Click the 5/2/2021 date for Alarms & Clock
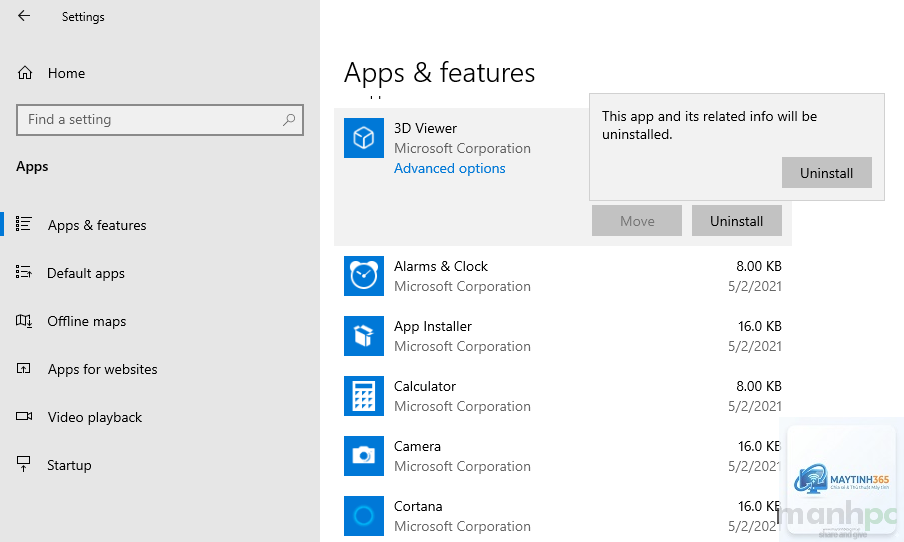The height and width of the screenshot is (542, 904). [x=755, y=286]
